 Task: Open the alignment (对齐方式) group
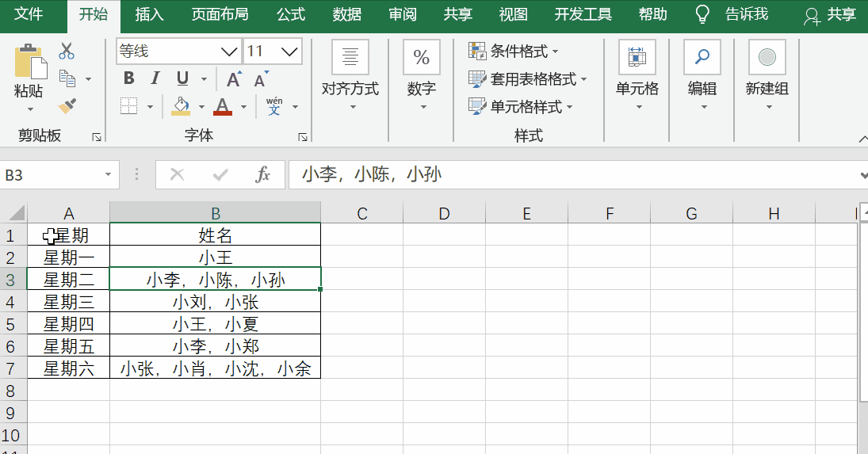pyautogui.click(x=350, y=75)
